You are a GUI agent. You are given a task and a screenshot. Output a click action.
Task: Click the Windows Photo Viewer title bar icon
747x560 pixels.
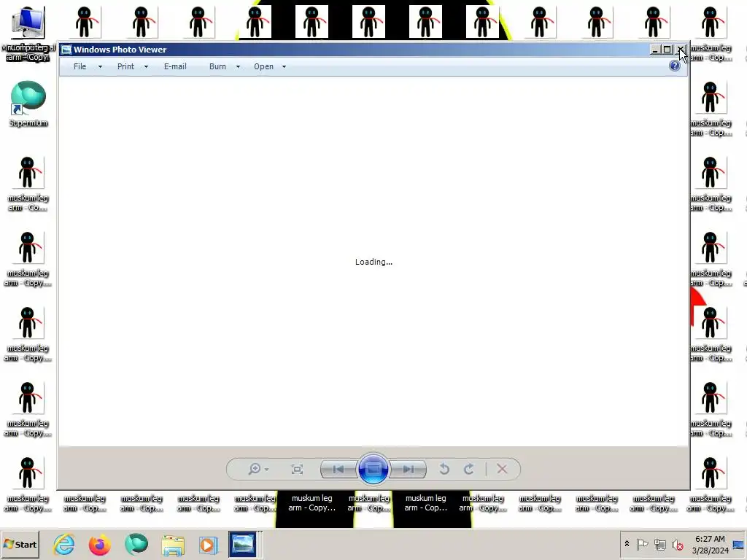pyautogui.click(x=66, y=50)
